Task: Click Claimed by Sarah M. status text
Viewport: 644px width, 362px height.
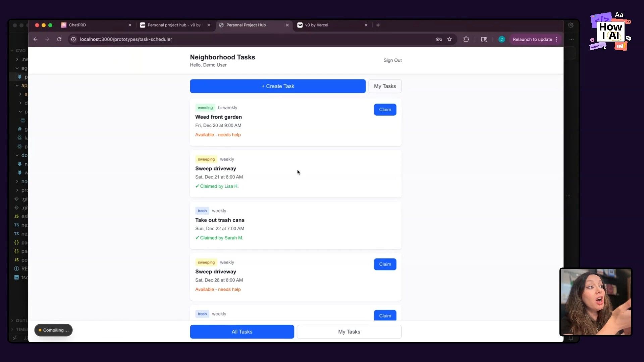Action: pos(219,238)
